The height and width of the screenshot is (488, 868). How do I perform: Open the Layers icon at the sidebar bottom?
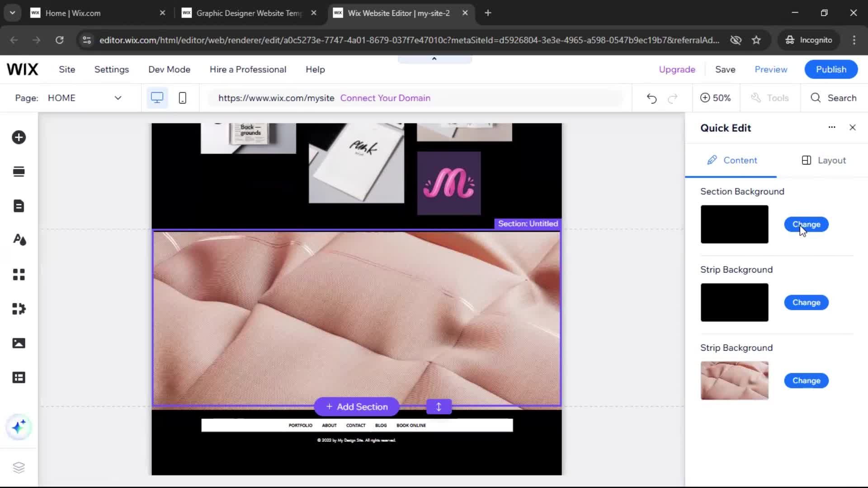tap(19, 467)
